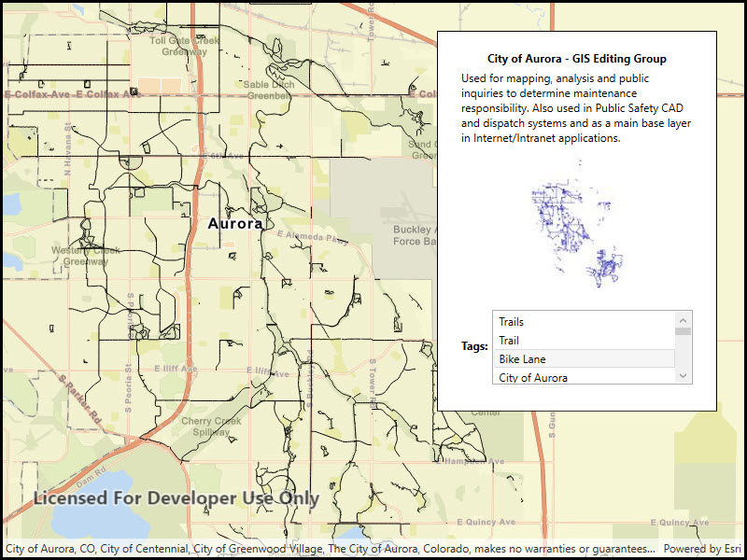This screenshot has width=747, height=560.
Task: Click the Aurora city label on map
Action: tap(235, 224)
